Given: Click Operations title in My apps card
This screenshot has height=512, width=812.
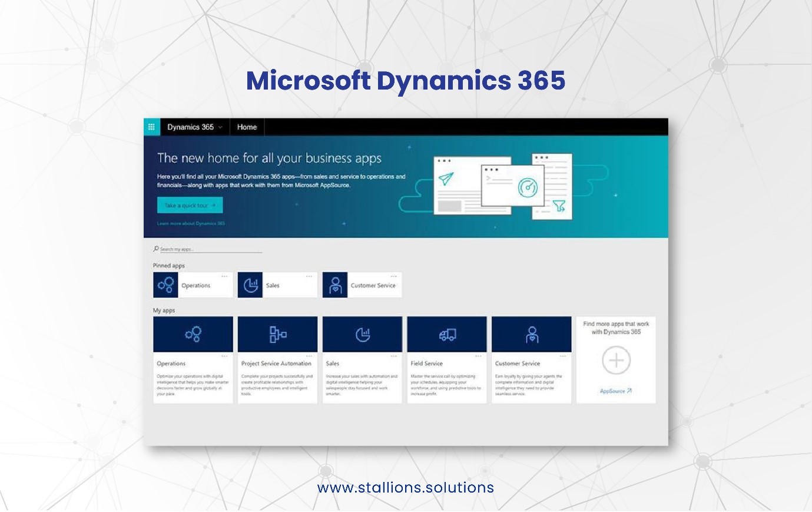Looking at the screenshot, I should coord(171,364).
